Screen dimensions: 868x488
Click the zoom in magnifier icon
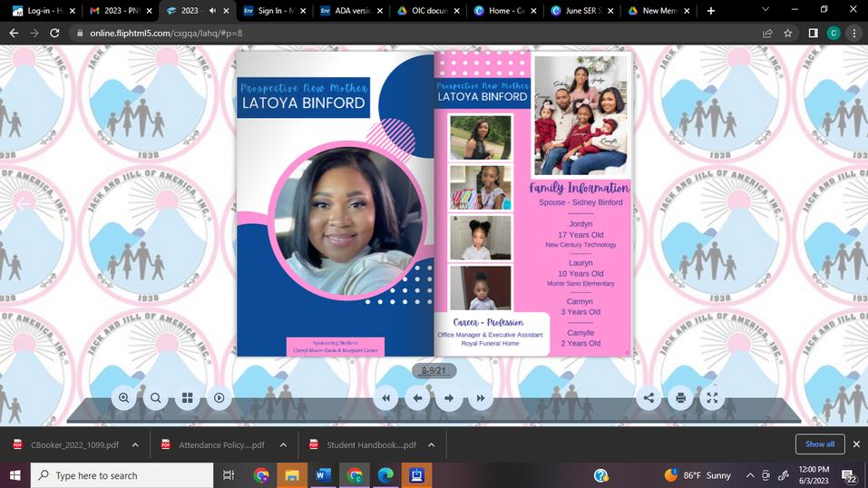click(124, 397)
